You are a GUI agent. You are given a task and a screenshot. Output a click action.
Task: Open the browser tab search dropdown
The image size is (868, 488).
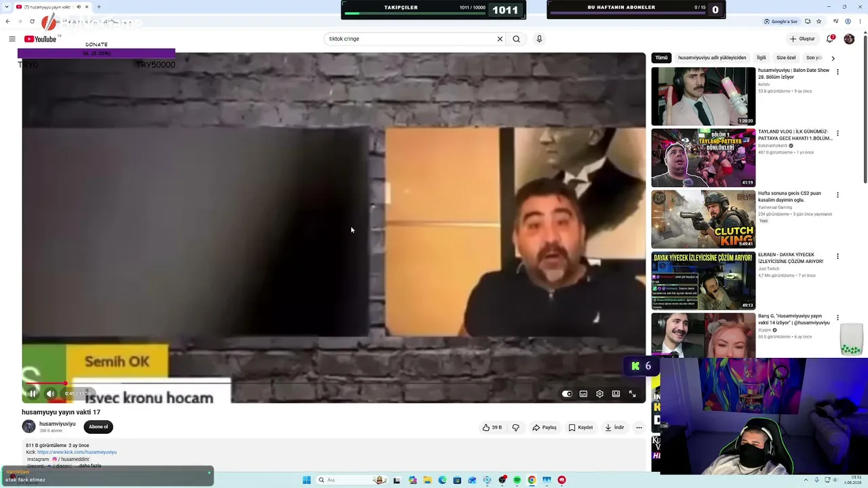[6, 7]
